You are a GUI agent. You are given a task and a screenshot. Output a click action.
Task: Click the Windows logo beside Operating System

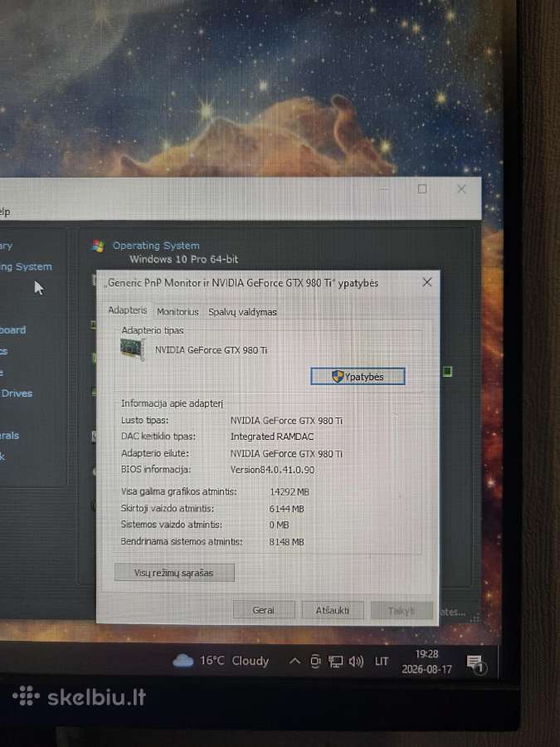pyautogui.click(x=98, y=246)
